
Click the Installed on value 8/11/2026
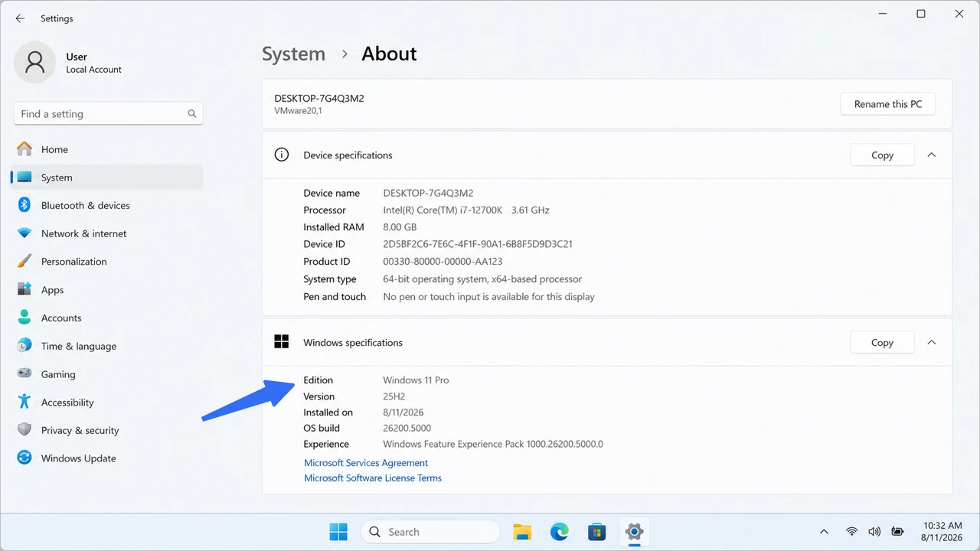click(405, 412)
